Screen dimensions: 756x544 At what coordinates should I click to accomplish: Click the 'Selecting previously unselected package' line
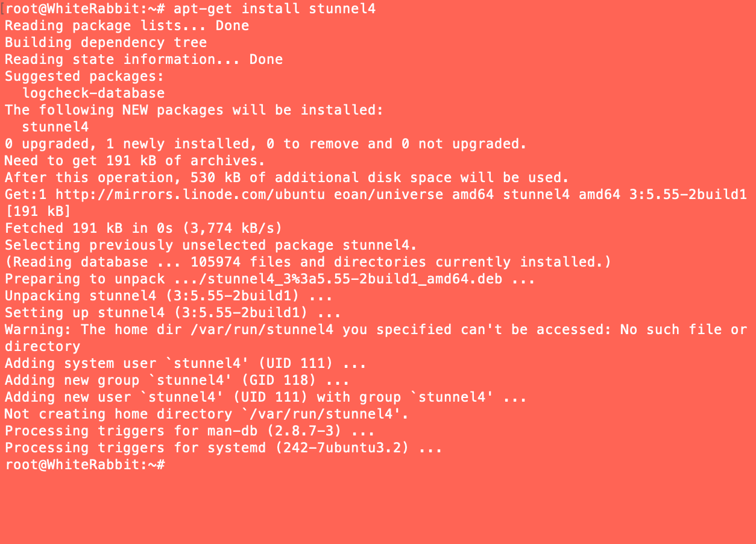(211, 245)
